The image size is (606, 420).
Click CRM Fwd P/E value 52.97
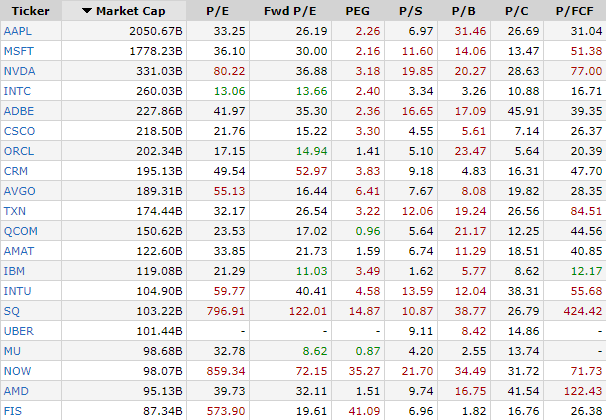[x=312, y=171]
